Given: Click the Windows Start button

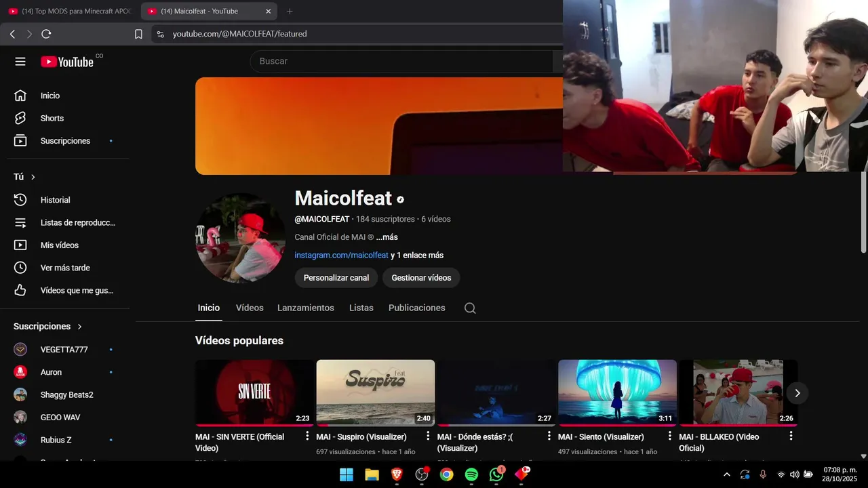Looking at the screenshot, I should 347,474.
